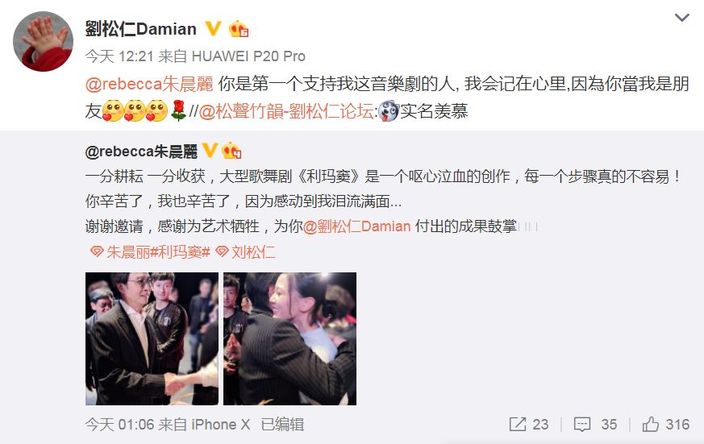Image resolution: width=704 pixels, height=444 pixels.
Task: Click the gold V verified badge beside 劉松仁Damian
Action: point(213,29)
